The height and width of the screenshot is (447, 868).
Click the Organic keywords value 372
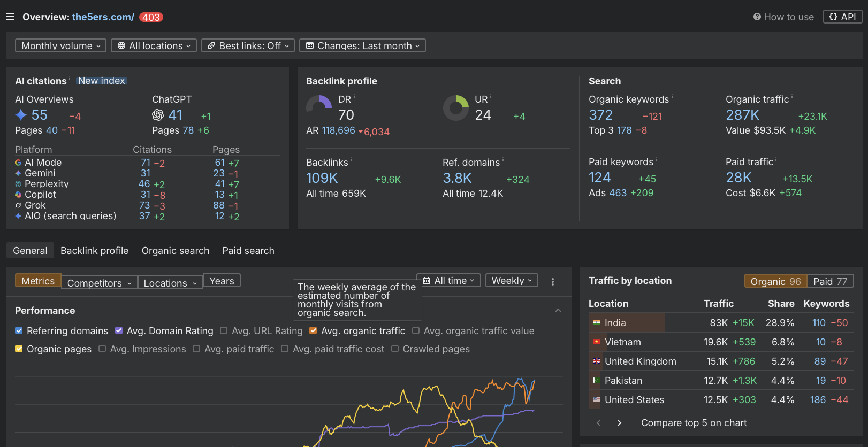[x=600, y=115]
